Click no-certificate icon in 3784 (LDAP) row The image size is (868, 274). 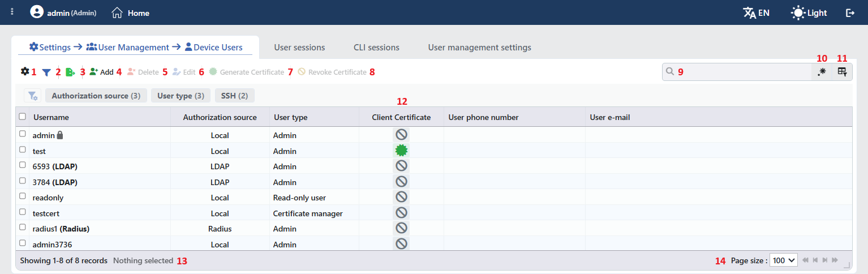(401, 182)
